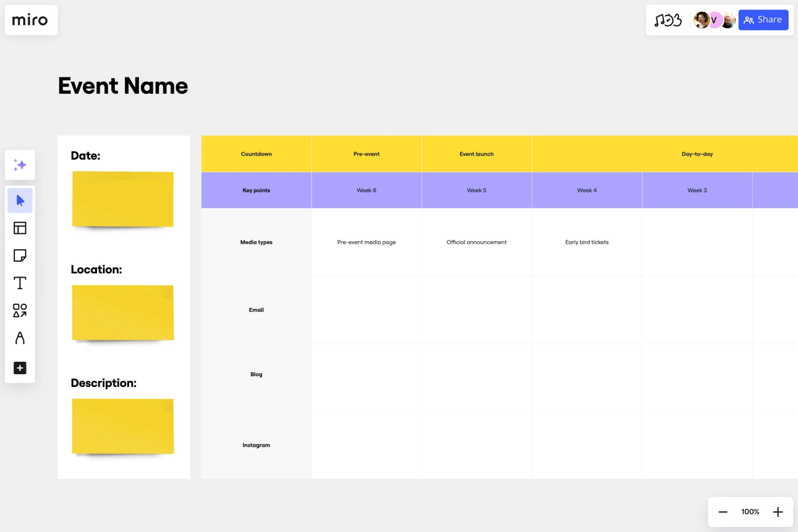Select the Early bird tickets cell
This screenshot has width=798, height=532.
pyautogui.click(x=587, y=242)
